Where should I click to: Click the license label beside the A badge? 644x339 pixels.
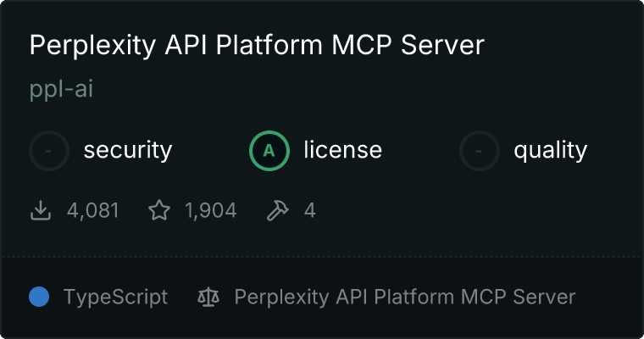pos(342,151)
